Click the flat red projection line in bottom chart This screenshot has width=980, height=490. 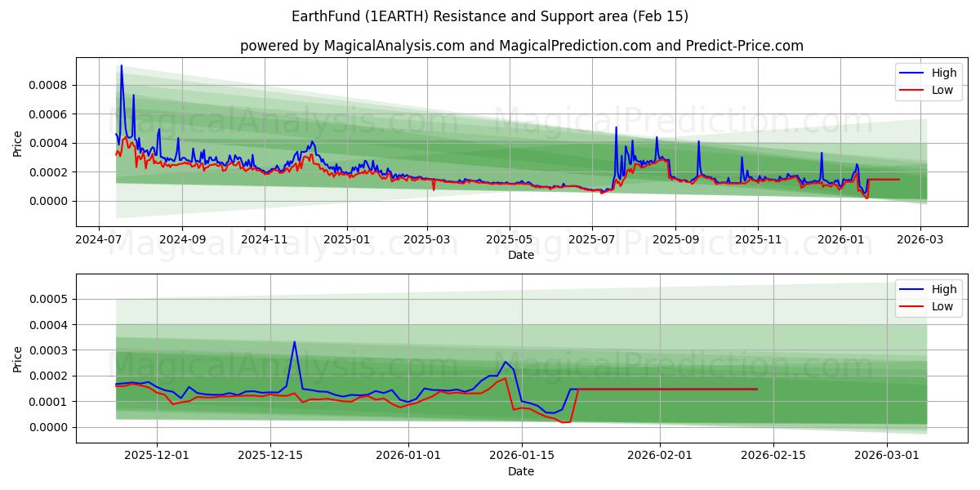coord(667,389)
